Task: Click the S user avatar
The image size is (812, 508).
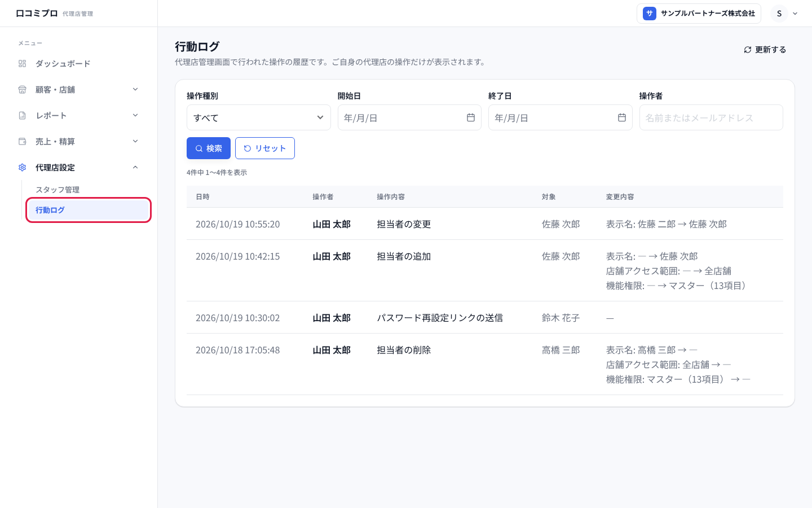Action: pyautogui.click(x=779, y=14)
